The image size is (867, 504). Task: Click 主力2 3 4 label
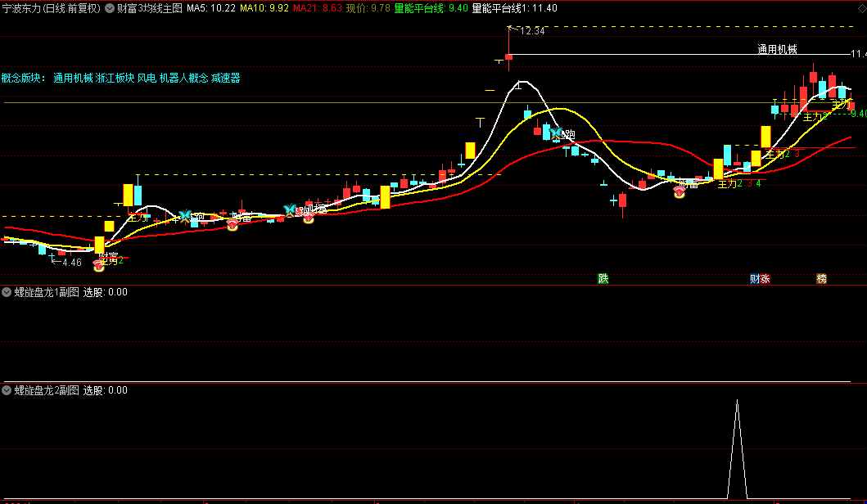738,184
